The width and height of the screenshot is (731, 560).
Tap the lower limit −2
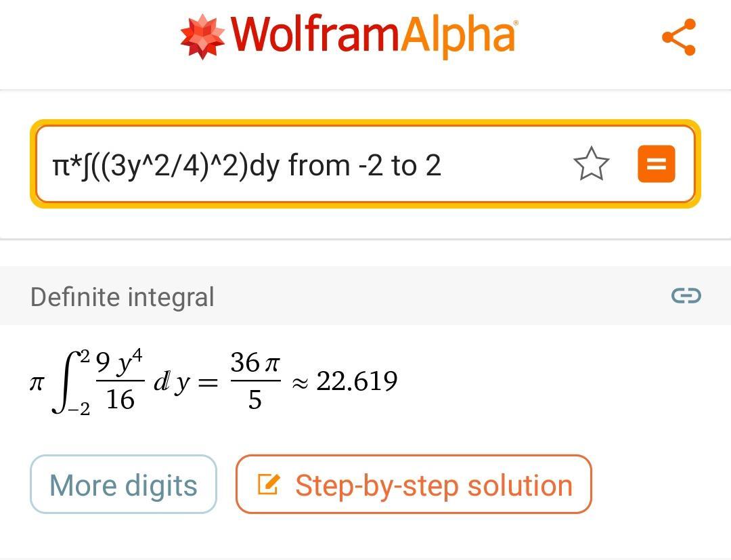[79, 410]
